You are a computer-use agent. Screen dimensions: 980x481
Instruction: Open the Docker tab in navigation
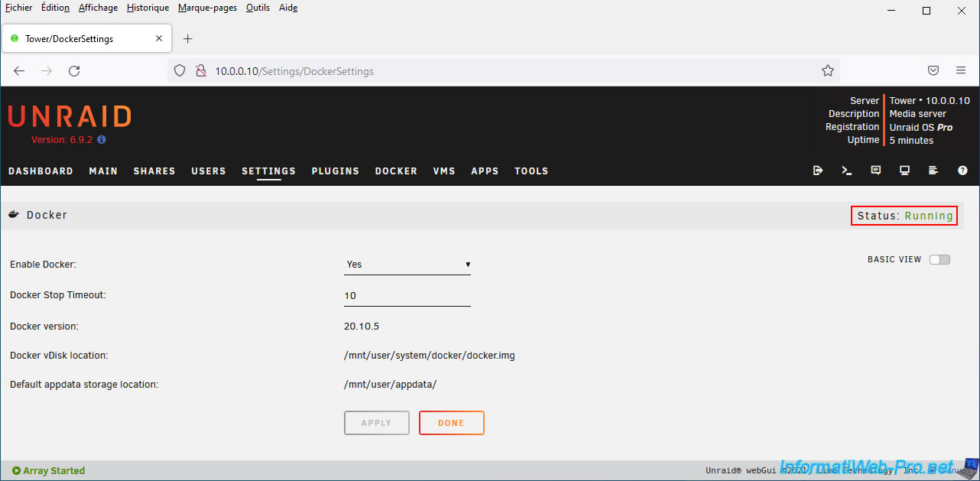[396, 171]
